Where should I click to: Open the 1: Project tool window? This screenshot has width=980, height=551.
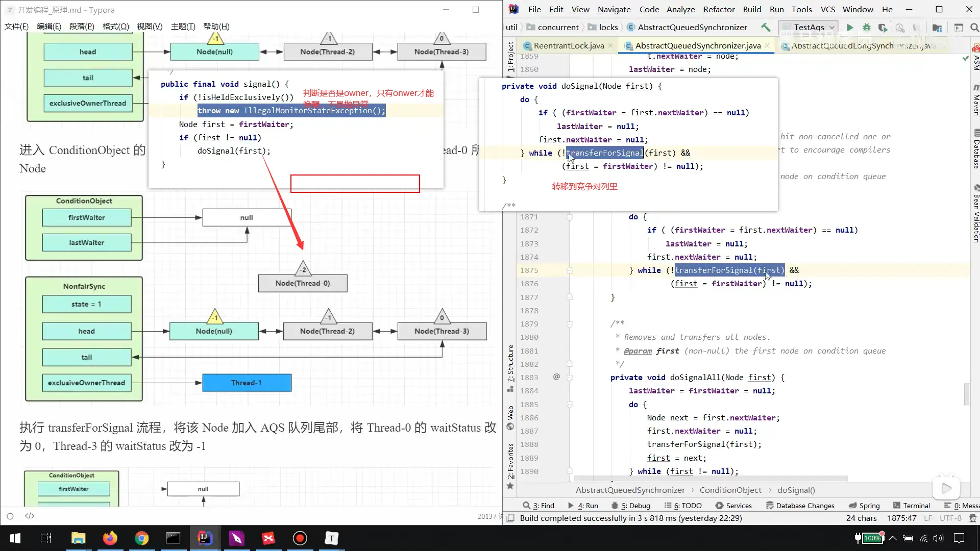[x=510, y=57]
